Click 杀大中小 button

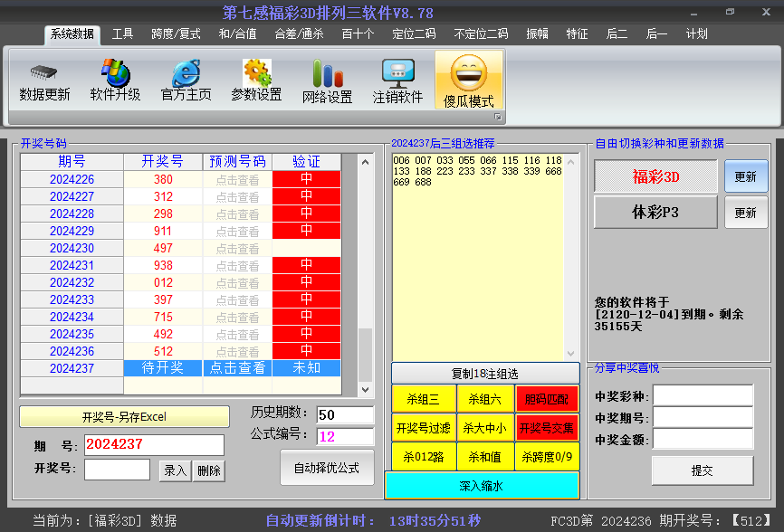tap(485, 428)
